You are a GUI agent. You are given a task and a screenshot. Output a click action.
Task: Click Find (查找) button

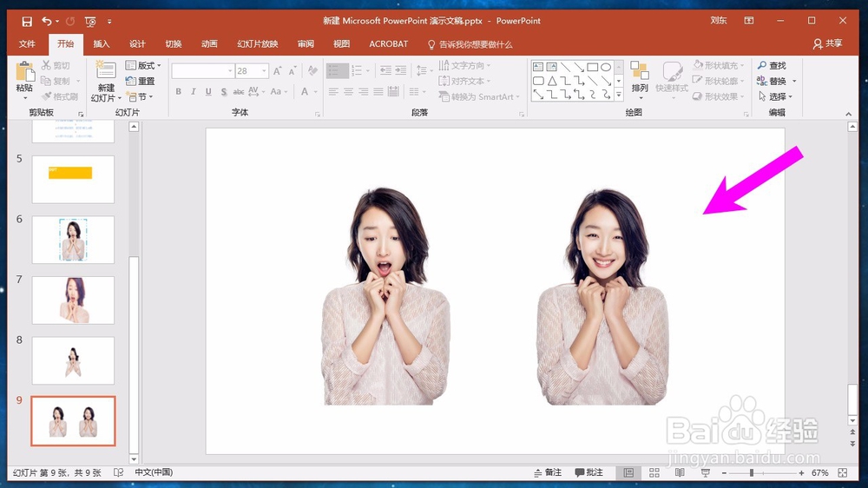click(x=772, y=65)
